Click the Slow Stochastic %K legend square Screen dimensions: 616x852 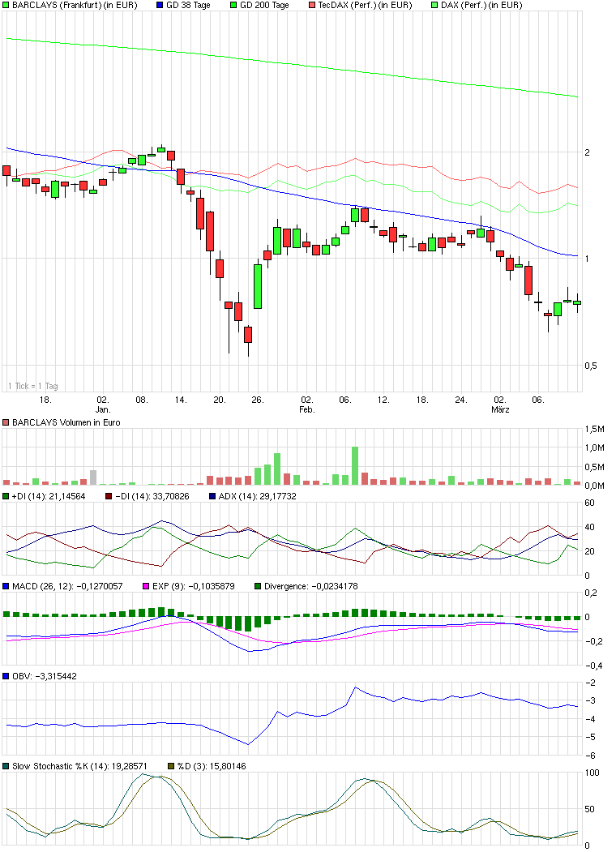(6, 765)
